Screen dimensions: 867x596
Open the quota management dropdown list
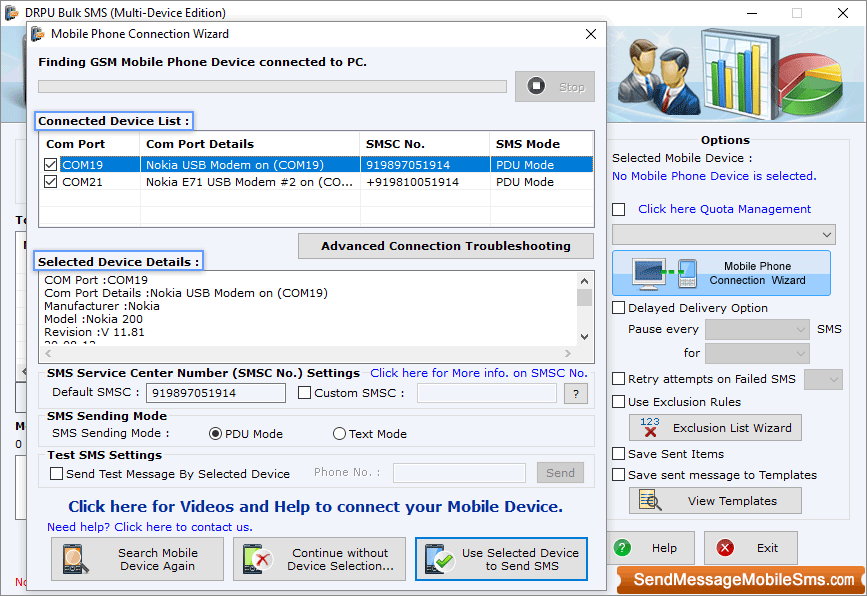click(x=724, y=234)
